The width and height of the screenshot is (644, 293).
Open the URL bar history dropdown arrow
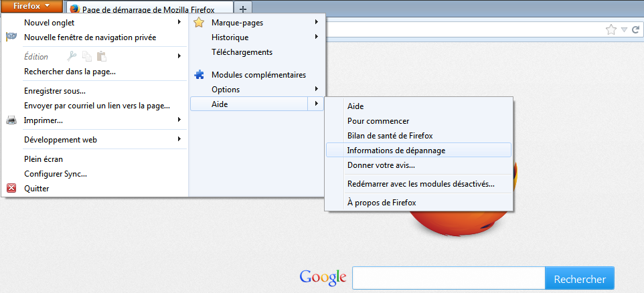point(625,29)
